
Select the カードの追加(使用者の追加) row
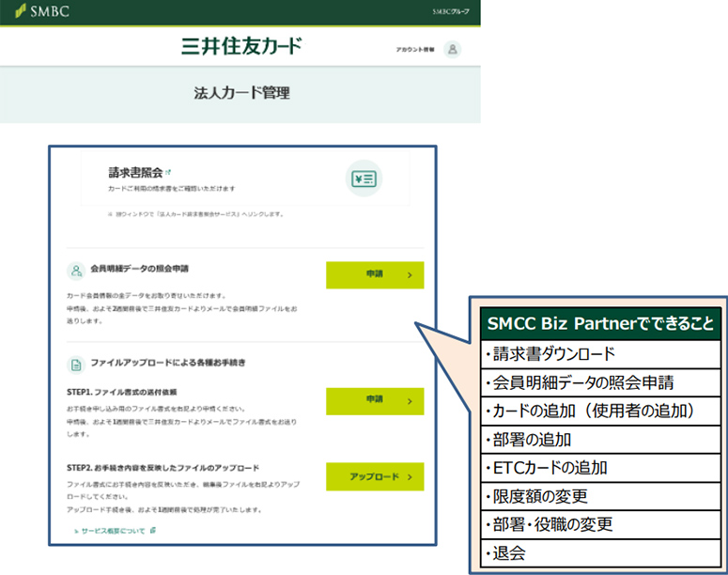(x=600, y=411)
